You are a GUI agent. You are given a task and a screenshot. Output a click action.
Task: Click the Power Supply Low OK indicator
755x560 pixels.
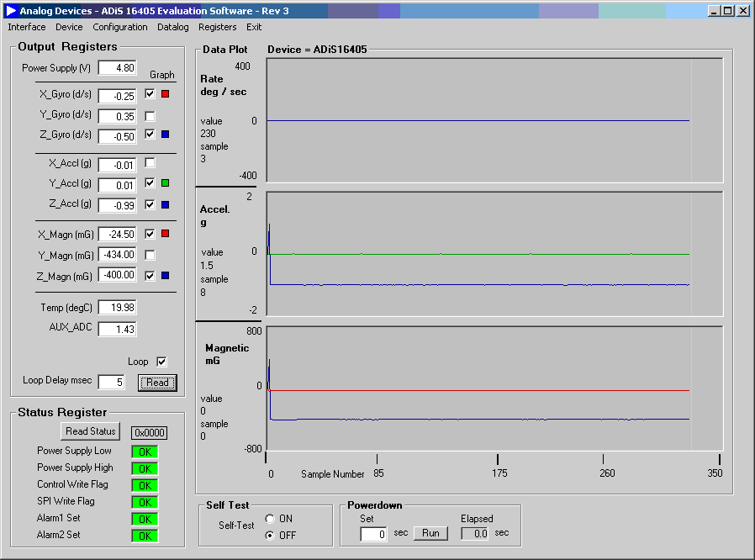[145, 452]
